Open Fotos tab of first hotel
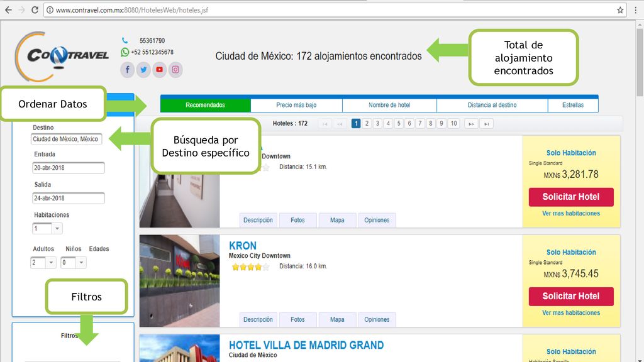The image size is (644, 362). [297, 220]
